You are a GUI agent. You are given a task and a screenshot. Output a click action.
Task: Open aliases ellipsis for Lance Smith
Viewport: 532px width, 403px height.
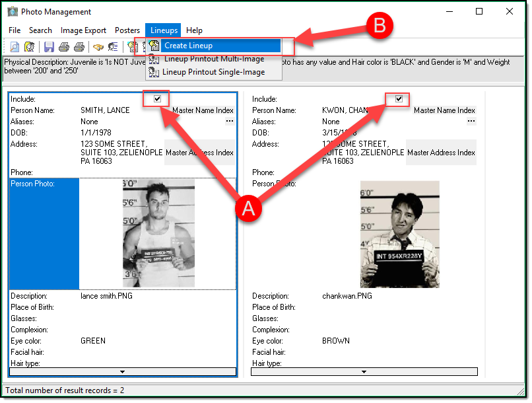pyautogui.click(x=229, y=122)
